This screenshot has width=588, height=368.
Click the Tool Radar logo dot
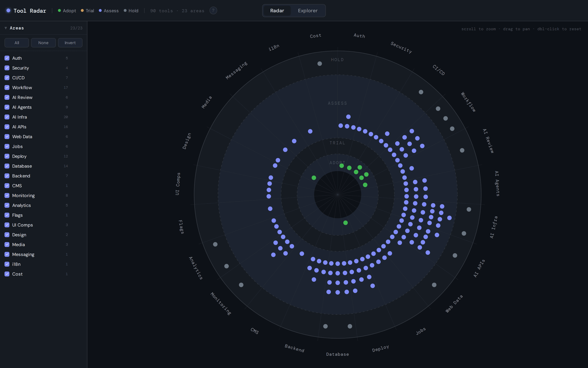click(8, 10)
